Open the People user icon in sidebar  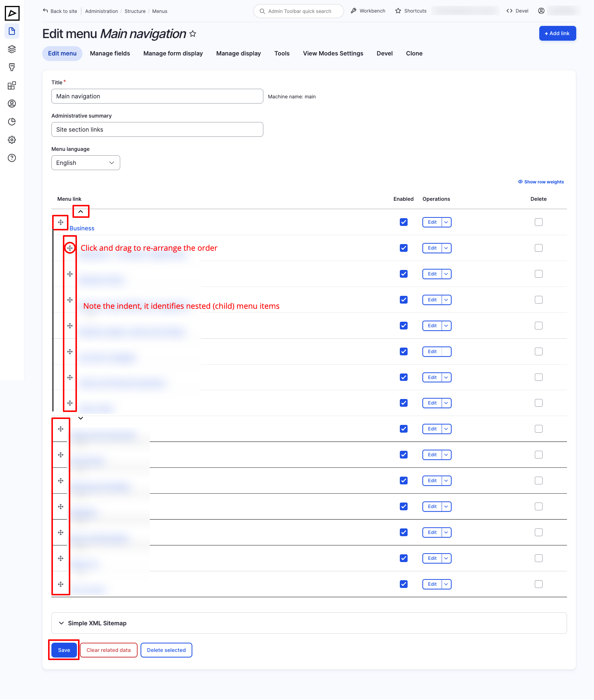coord(12,104)
